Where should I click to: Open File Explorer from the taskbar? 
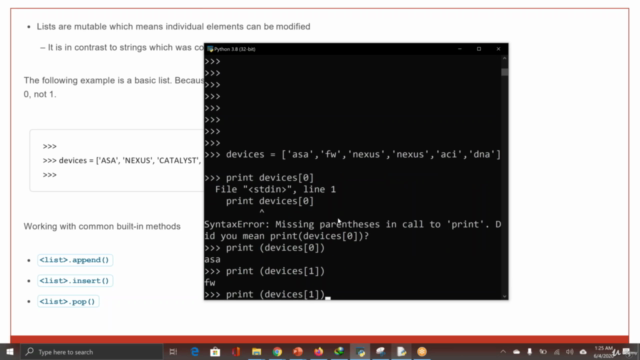tap(256, 351)
